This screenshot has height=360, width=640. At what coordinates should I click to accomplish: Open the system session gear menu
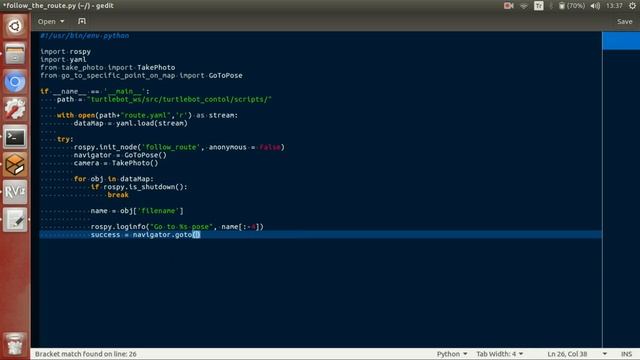point(632,6)
